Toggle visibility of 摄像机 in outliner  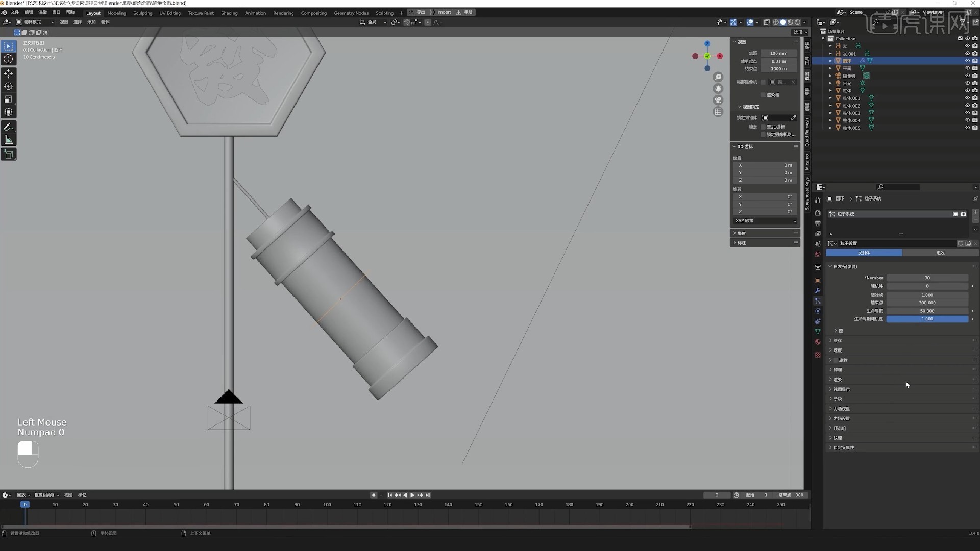click(x=967, y=76)
